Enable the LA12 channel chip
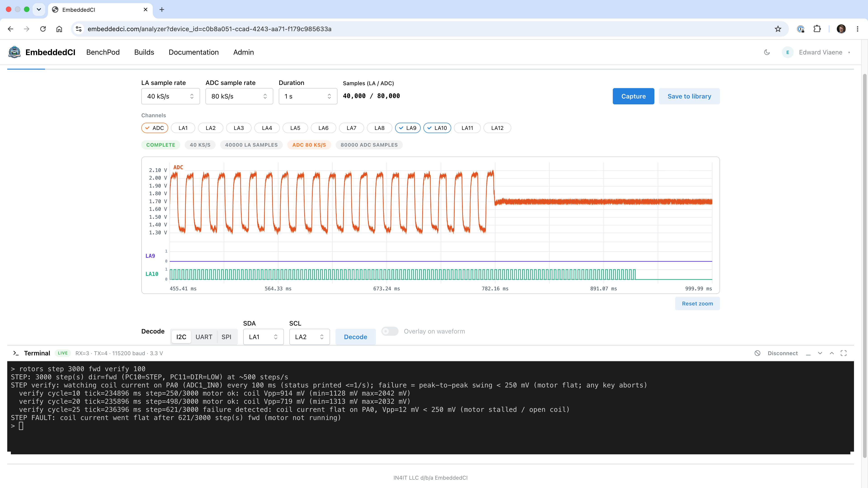Image resolution: width=868 pixels, height=488 pixels. click(497, 128)
